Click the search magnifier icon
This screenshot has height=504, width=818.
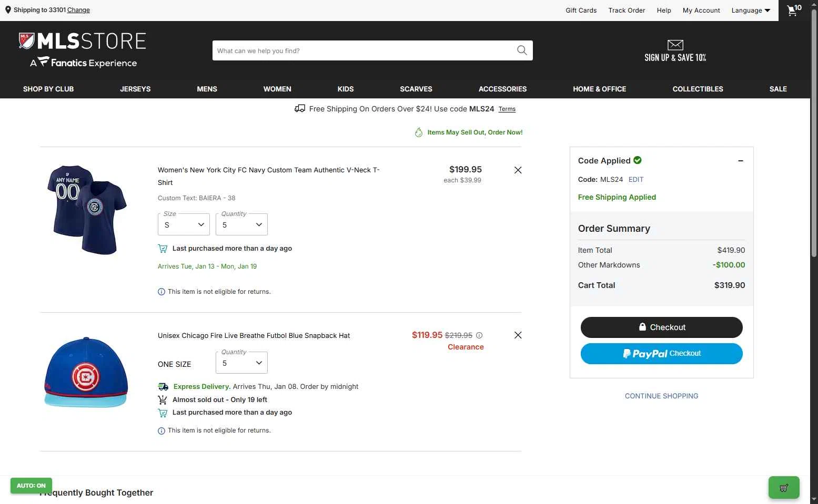click(522, 50)
